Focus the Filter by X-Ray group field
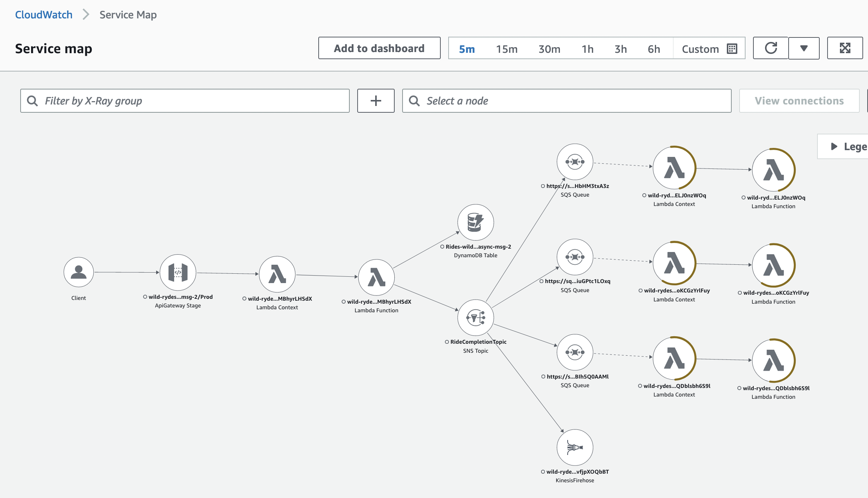Screen dimensions: 868x498 [x=185, y=101]
